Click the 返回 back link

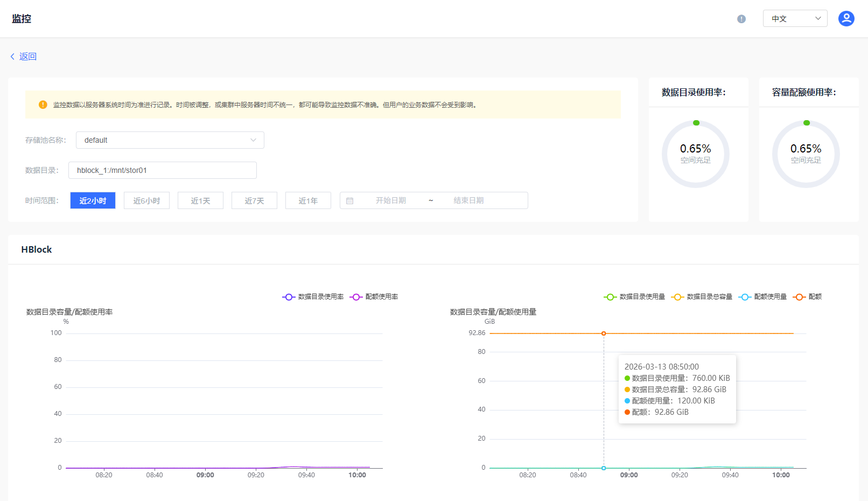pyautogui.click(x=27, y=57)
